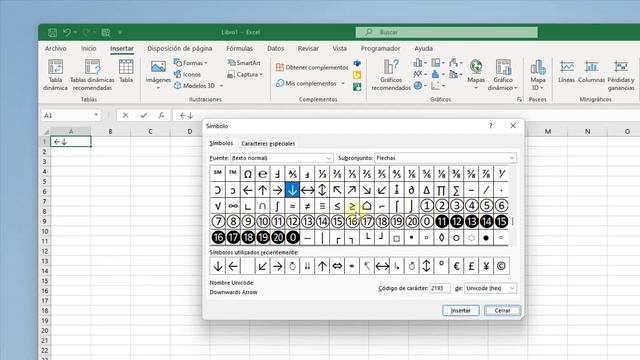Image resolution: width=640 pixels, height=360 pixels.
Task: Open Mapa 3D option
Action: 538,75
